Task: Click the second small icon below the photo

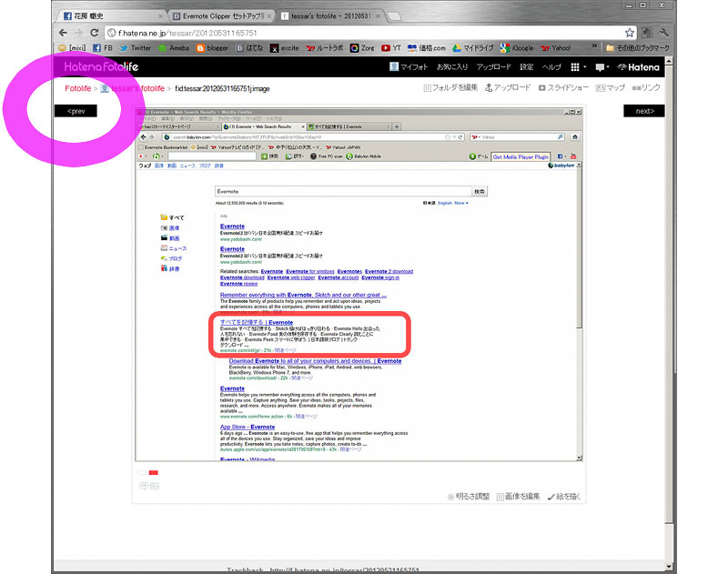Action: point(155,486)
